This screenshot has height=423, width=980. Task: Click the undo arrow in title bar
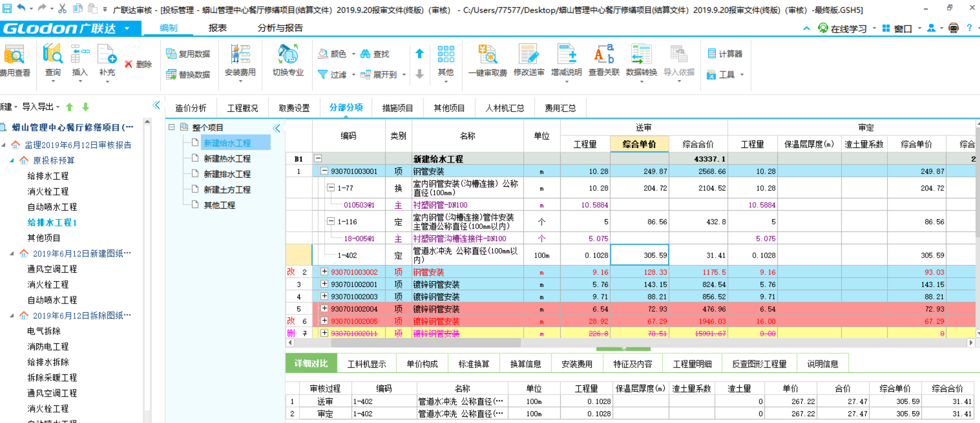[21, 8]
